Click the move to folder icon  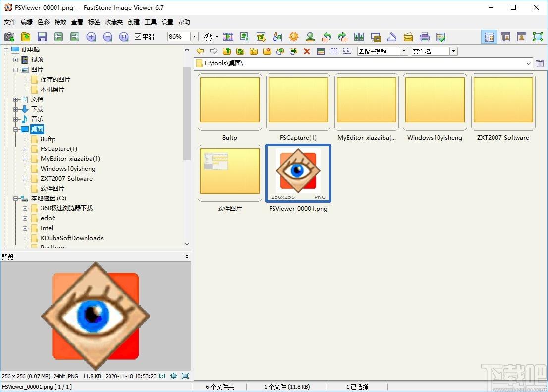point(293,51)
